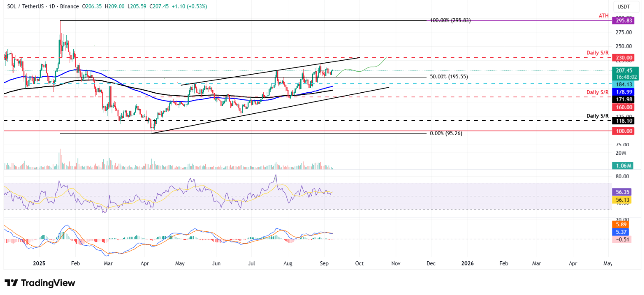The image size is (644, 295).
Task: Click the current price label 207.45
Action: (624, 71)
